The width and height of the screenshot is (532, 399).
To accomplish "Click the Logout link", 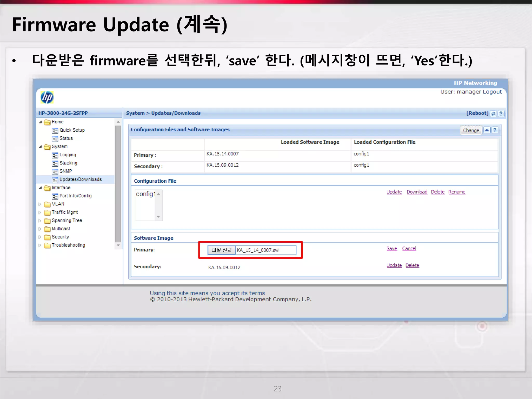I will click(x=492, y=92).
